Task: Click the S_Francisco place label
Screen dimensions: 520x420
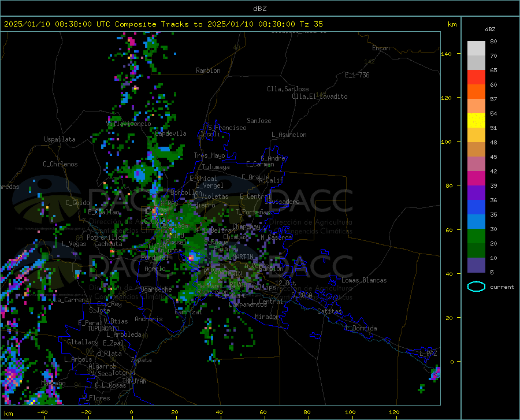Action: [227, 128]
